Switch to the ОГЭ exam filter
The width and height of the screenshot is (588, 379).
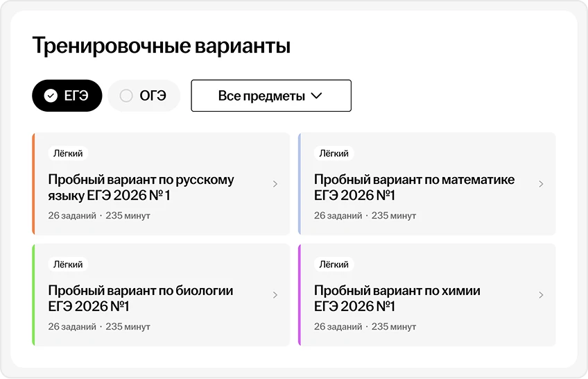tap(144, 96)
